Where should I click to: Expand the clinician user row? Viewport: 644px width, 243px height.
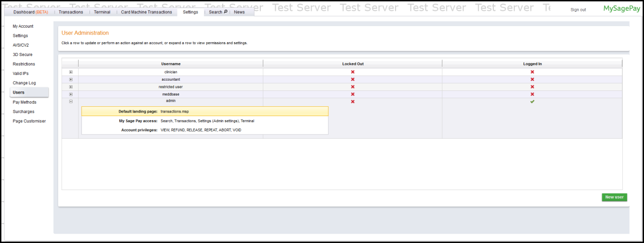[70, 72]
